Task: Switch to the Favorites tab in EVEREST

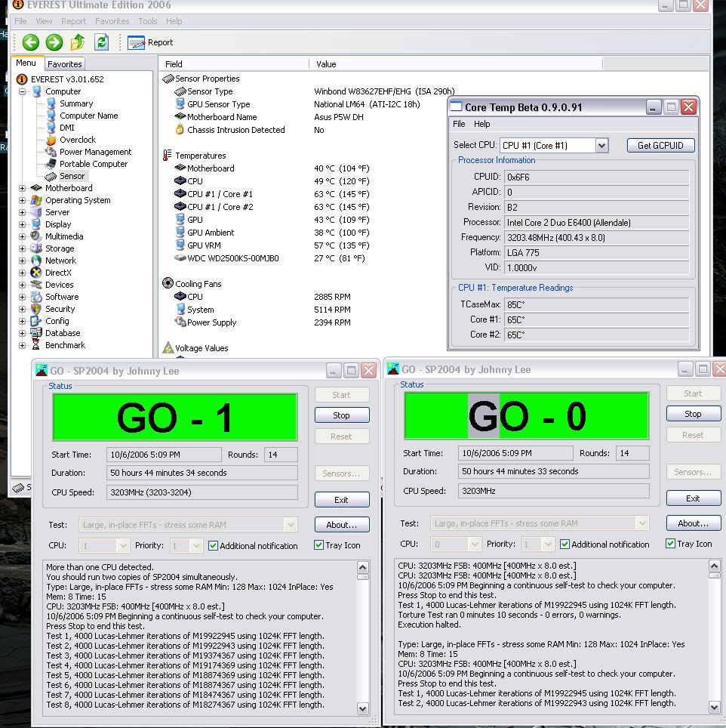Action: (x=64, y=64)
